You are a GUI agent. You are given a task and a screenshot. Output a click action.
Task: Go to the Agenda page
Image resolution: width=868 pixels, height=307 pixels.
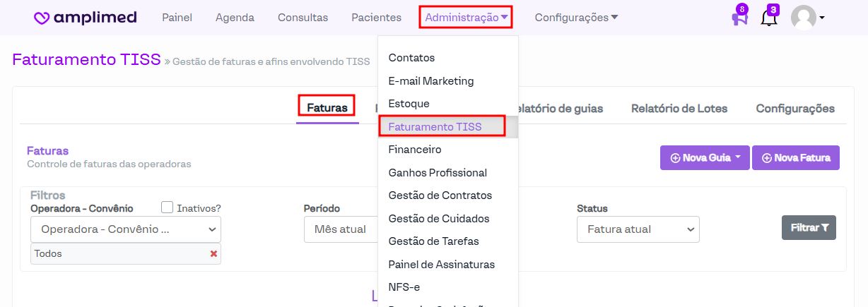(235, 18)
